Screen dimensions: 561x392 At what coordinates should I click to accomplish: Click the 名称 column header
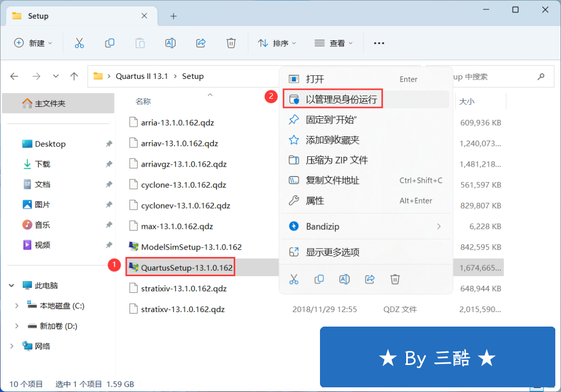pyautogui.click(x=143, y=101)
